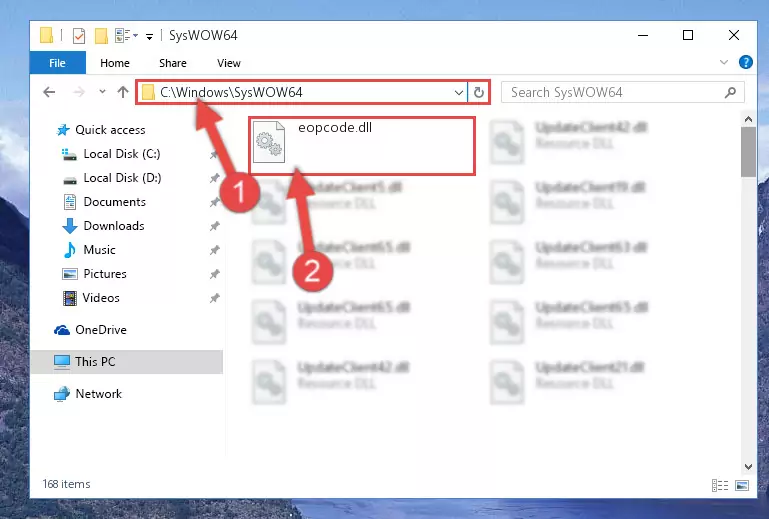The width and height of the screenshot is (769, 519).
Task: Open the File menu tab
Action: [57, 63]
